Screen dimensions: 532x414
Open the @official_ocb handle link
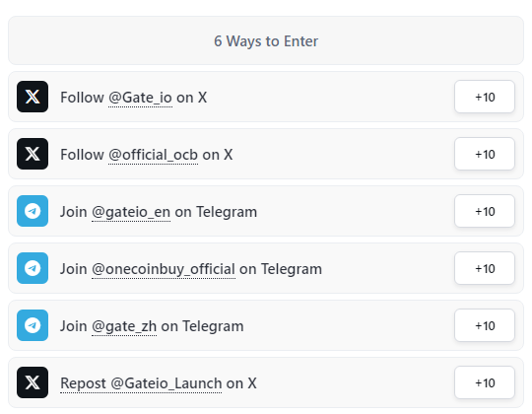pyautogui.click(x=153, y=155)
